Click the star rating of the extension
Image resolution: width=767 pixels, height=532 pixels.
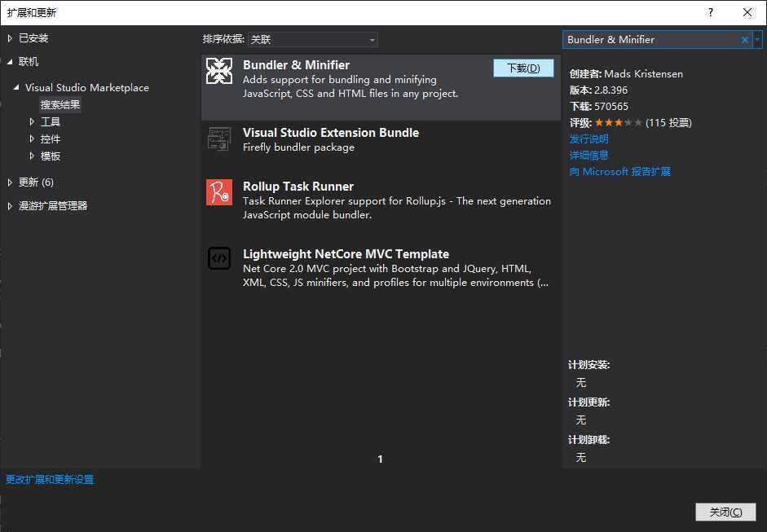[x=619, y=123]
